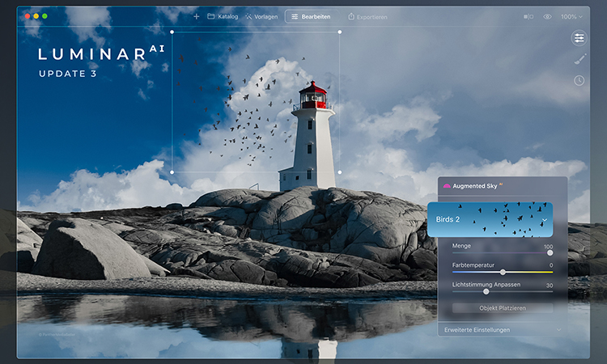Open the Katalog tab
The width and height of the screenshot is (607, 364).
[223, 16]
